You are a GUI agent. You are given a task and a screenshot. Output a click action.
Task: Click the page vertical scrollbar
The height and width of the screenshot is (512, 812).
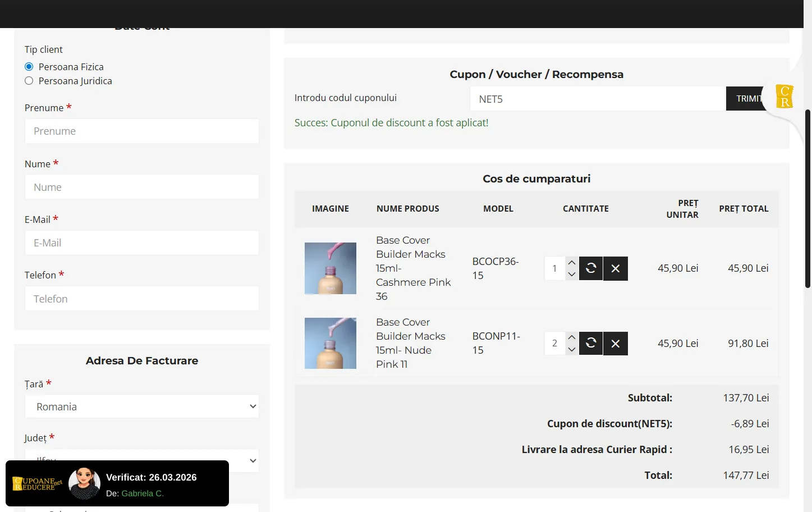(808, 199)
